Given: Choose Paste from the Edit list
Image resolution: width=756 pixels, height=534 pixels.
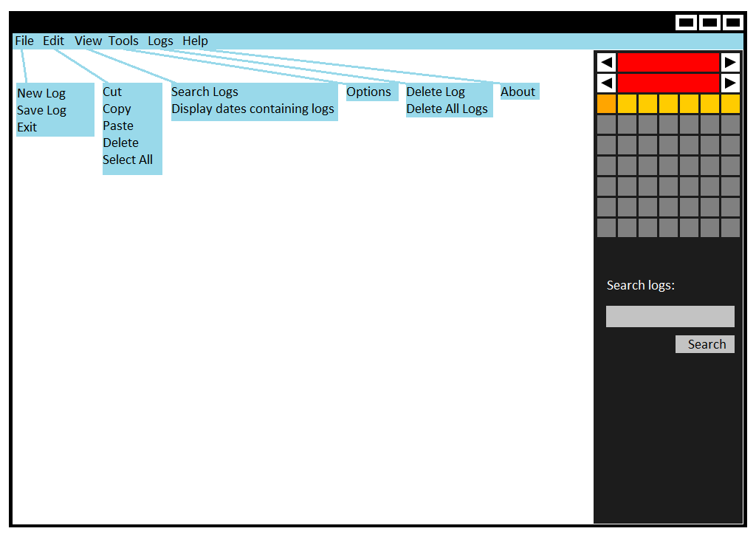Looking at the screenshot, I should (118, 126).
